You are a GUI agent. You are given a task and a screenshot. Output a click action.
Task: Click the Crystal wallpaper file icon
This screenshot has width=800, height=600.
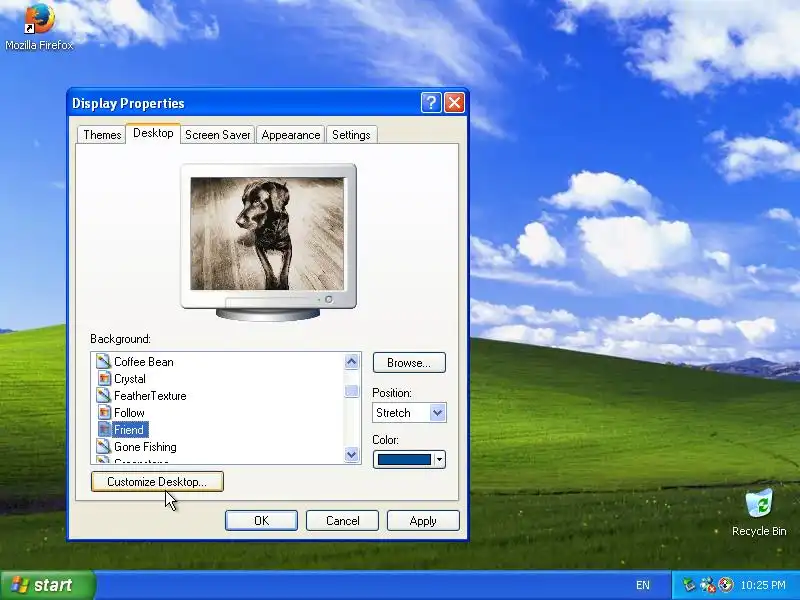104,379
